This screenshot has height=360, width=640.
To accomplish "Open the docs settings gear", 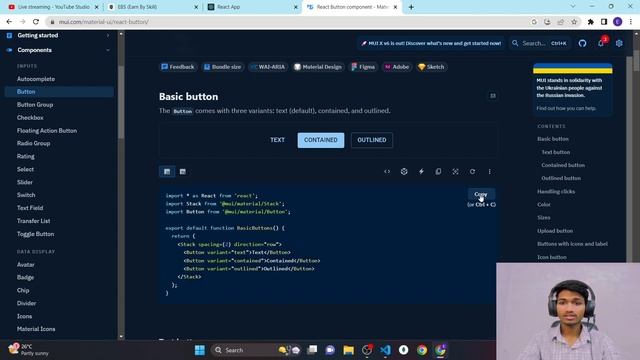I will pyautogui.click(x=619, y=43).
